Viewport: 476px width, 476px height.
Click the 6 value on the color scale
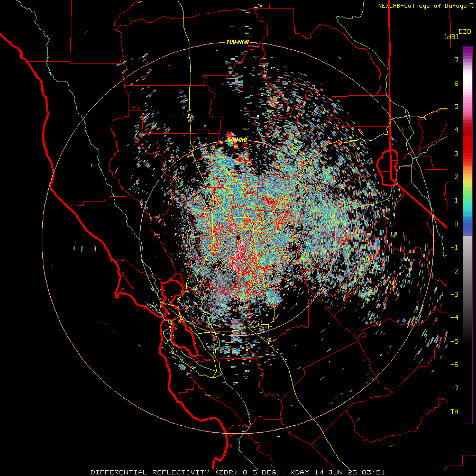(x=456, y=83)
